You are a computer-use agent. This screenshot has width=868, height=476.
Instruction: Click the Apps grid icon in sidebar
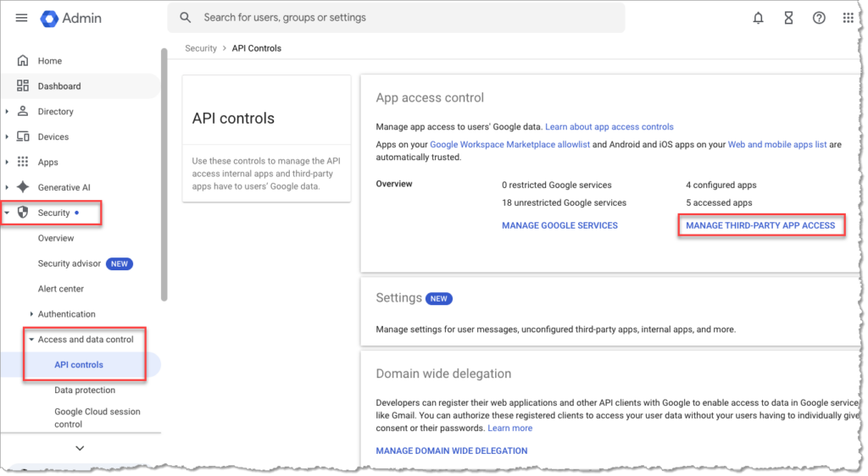[23, 162]
